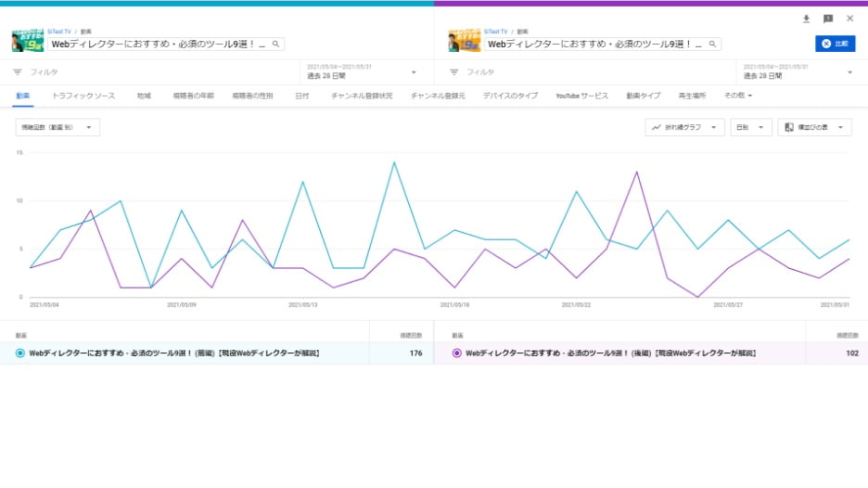The height and width of the screenshot is (488, 868).
Task: Open the 折れ線グラフ chart type dropdown
Action: (x=684, y=127)
